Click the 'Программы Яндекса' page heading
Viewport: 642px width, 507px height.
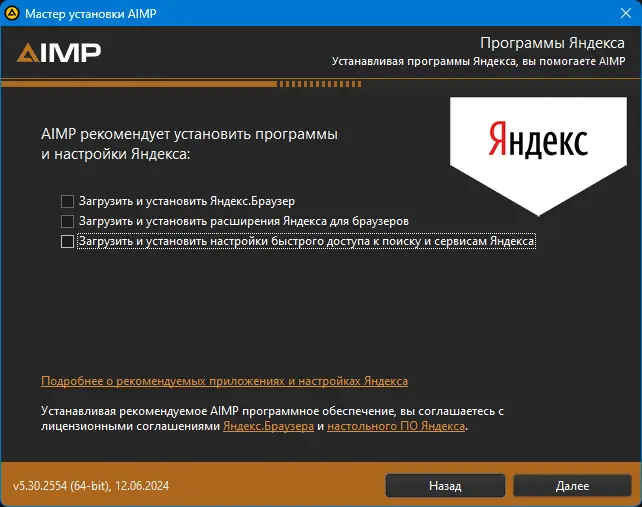[x=552, y=43]
